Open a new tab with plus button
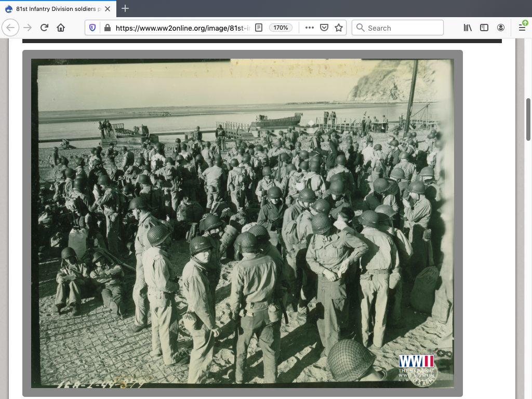The width and height of the screenshot is (532, 399). 125,8
